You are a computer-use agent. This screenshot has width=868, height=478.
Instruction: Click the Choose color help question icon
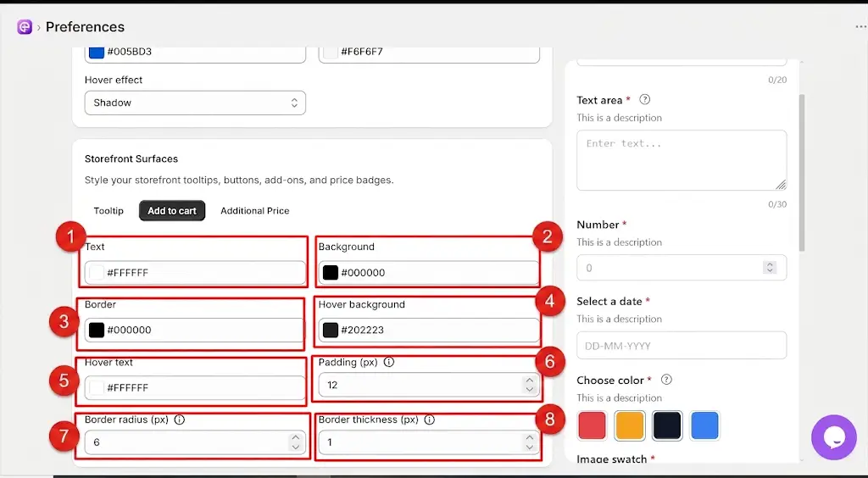click(666, 380)
